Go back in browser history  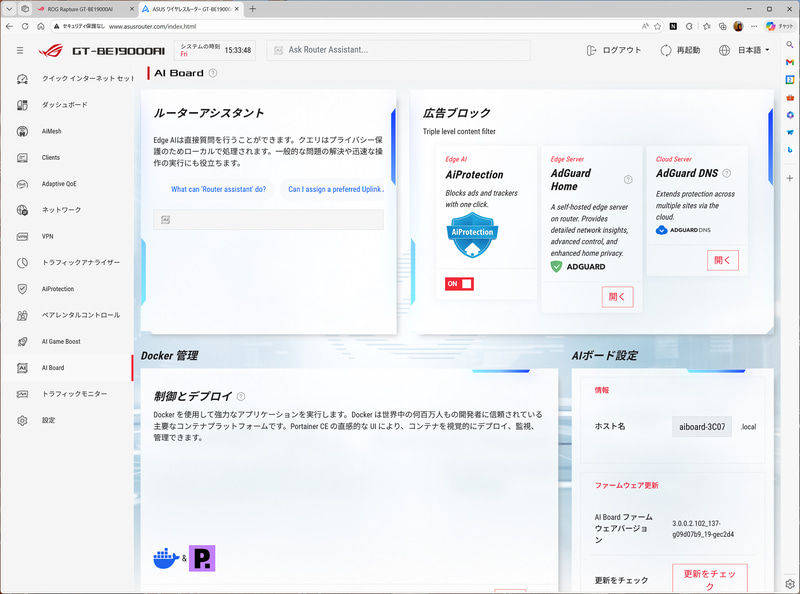[x=9, y=26]
